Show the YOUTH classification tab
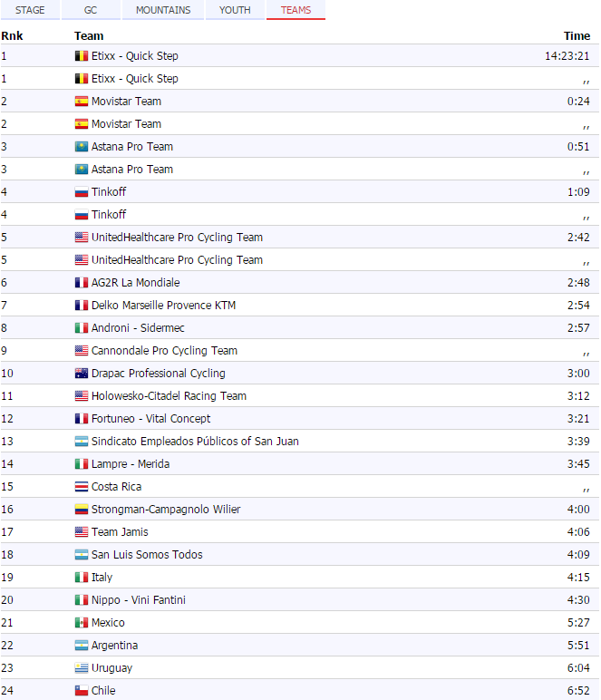Screen dimensions: 601x700 (235, 10)
